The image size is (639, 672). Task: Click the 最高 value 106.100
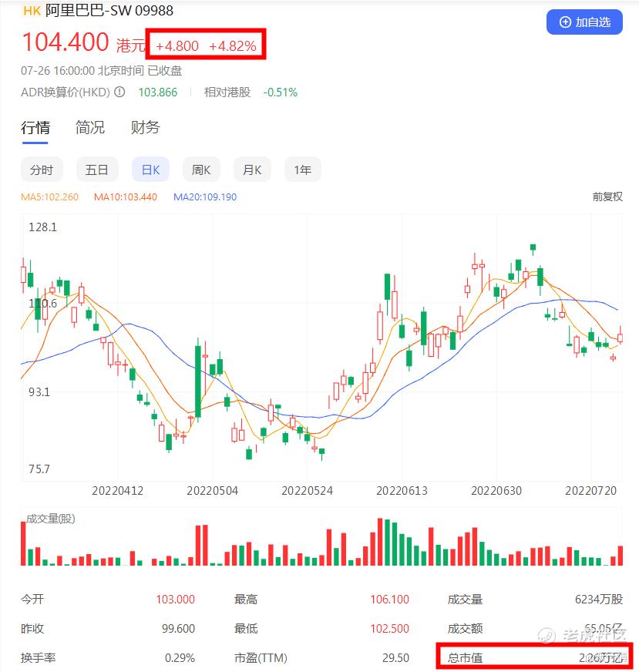pyautogui.click(x=389, y=599)
